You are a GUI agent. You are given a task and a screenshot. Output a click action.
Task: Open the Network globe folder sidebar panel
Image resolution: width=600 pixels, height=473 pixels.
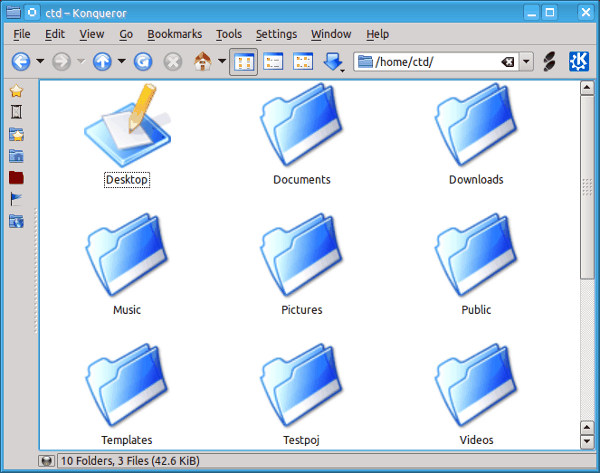pos(16,221)
